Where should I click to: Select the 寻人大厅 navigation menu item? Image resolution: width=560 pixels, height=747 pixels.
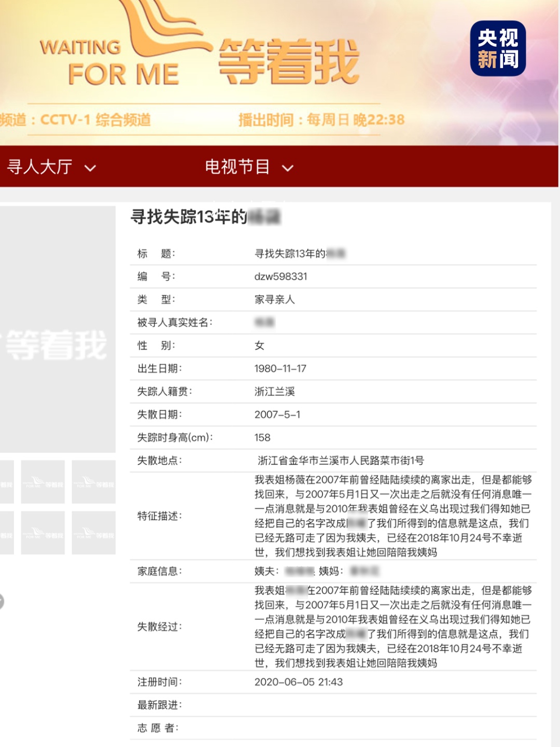(x=40, y=167)
